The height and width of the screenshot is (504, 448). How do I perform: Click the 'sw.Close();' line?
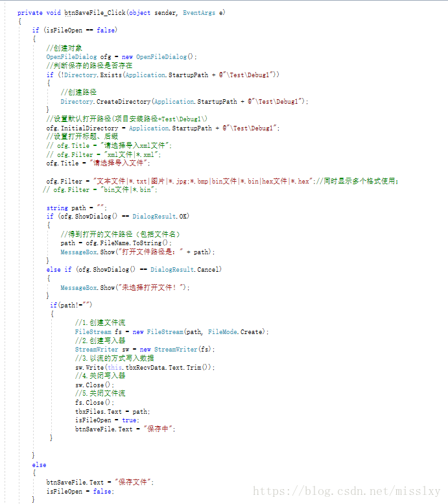(x=95, y=385)
